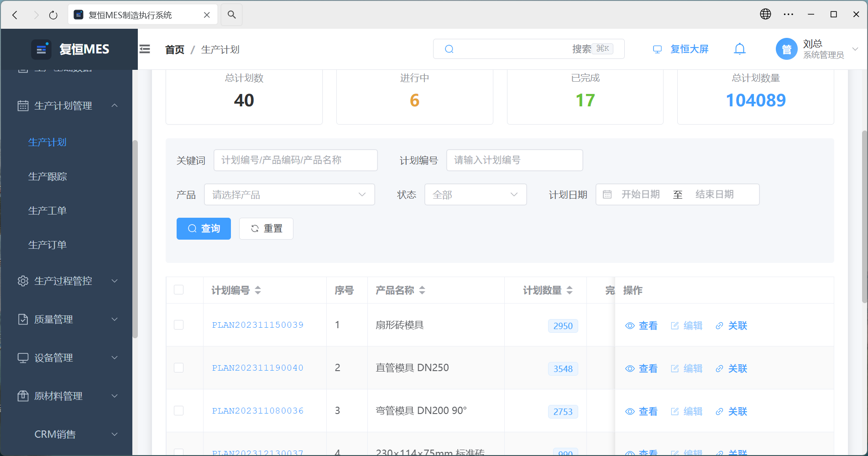Click 关联 for the 扇形砖模具 row
The image size is (868, 456).
coord(731,325)
